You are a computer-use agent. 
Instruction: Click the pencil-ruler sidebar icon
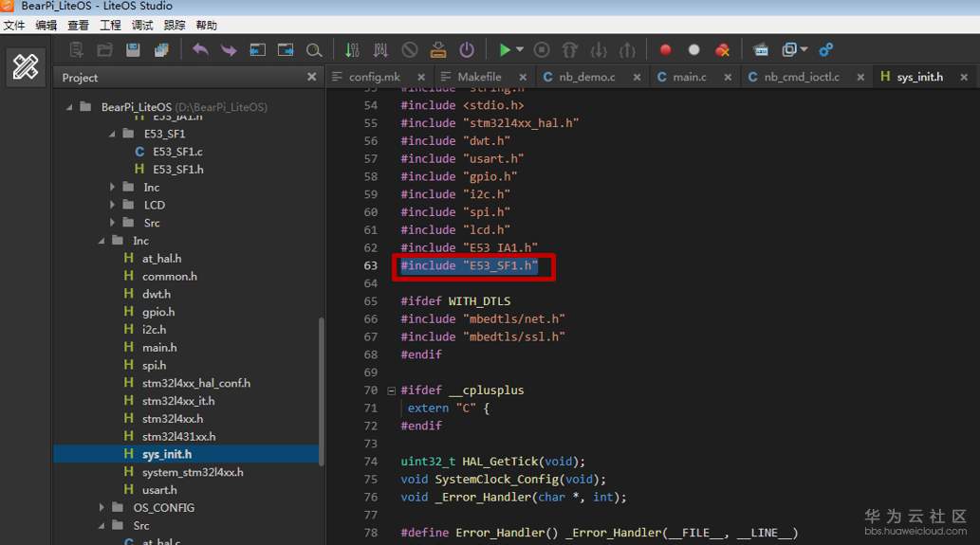26,66
